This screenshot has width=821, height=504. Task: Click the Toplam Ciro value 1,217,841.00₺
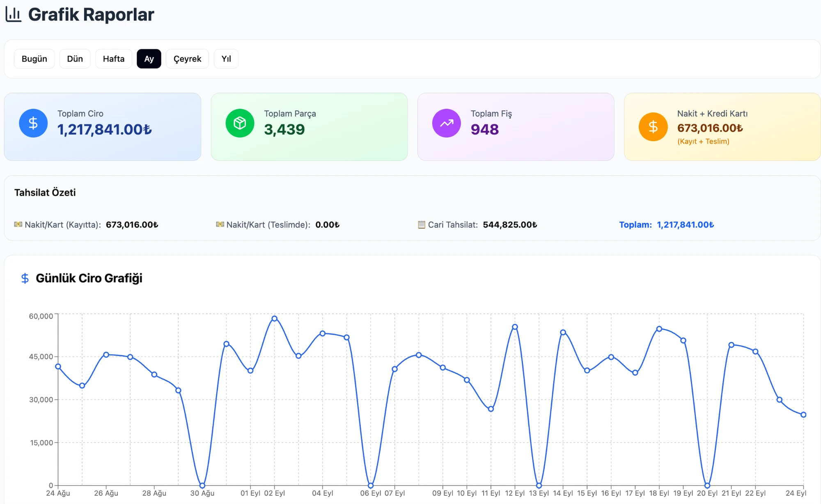click(x=105, y=130)
